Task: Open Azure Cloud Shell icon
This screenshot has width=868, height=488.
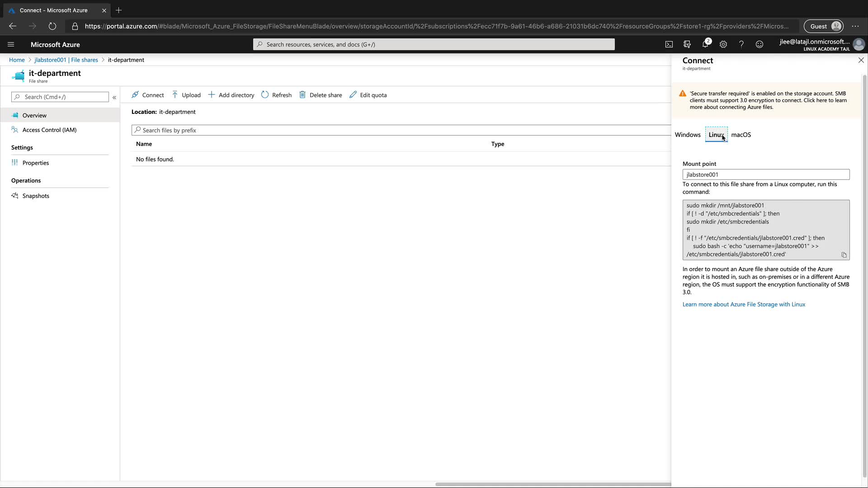Action: pyautogui.click(x=669, y=44)
